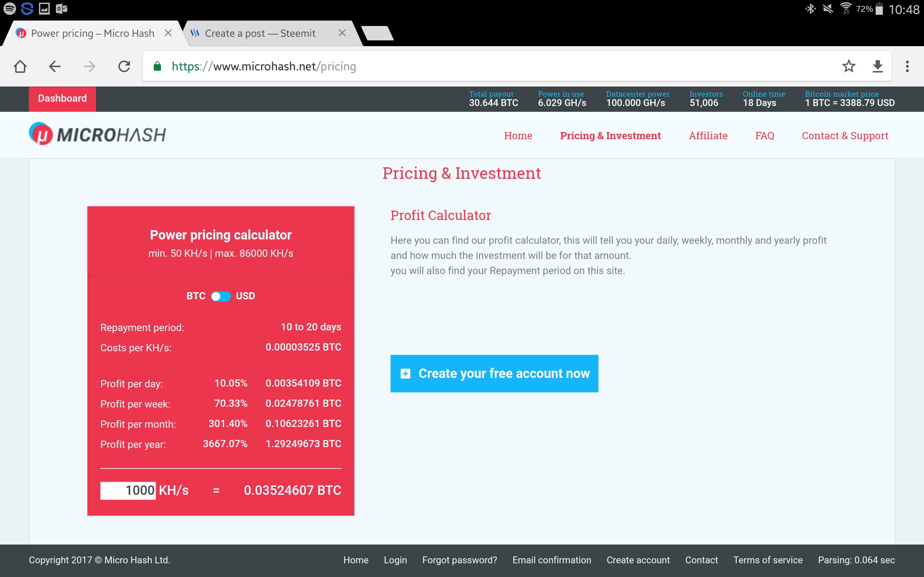924x577 pixels.
Task: Switch to Create a post Steemit tab
Action: click(260, 34)
